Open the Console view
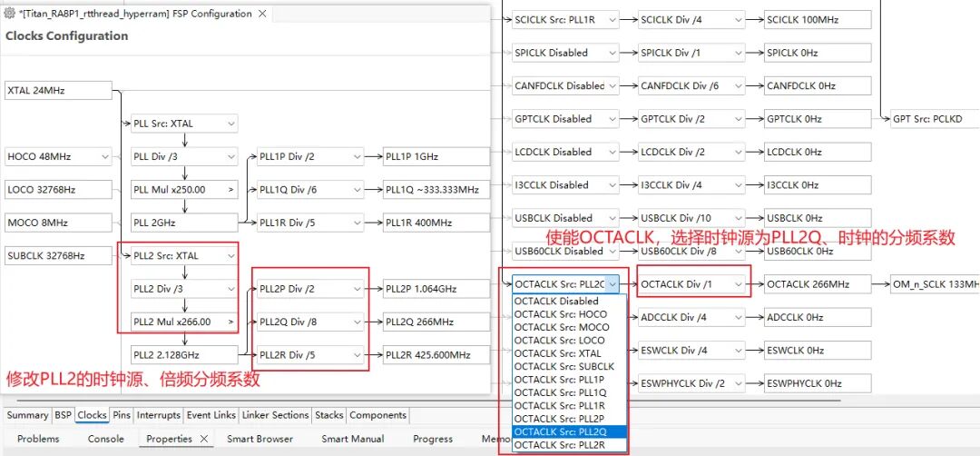980x456 pixels. (105, 439)
